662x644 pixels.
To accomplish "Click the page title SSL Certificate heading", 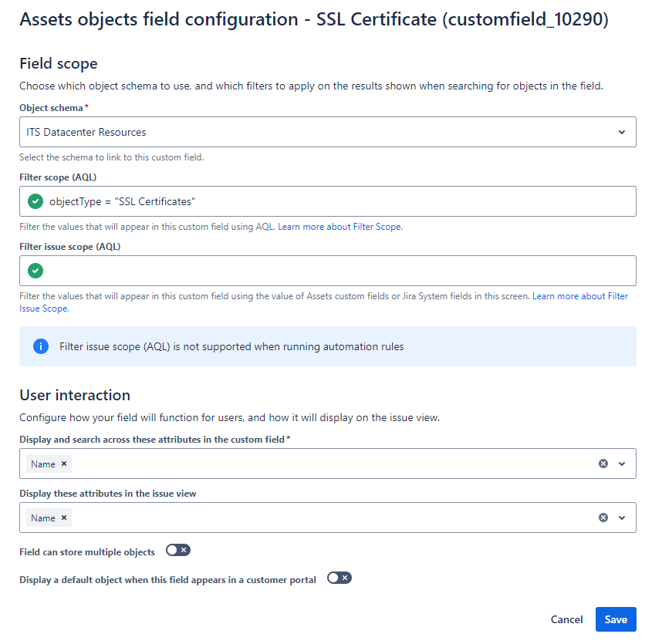I will [314, 19].
